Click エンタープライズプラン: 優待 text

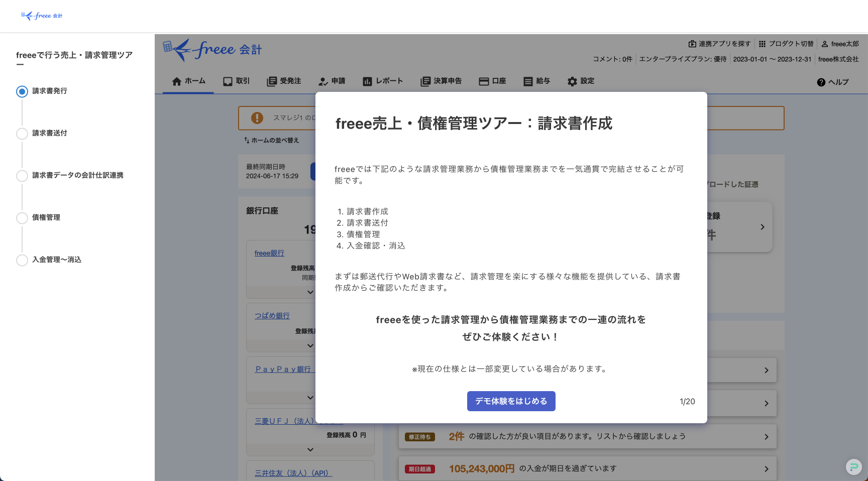coord(683,59)
